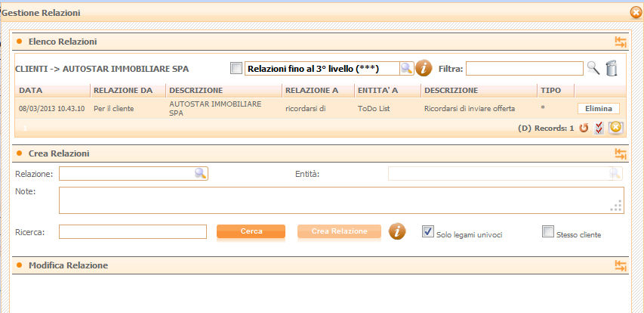This screenshot has height=313, width=644.
Task: Enable the Stesso cliente checkbox
Action: pyautogui.click(x=548, y=231)
